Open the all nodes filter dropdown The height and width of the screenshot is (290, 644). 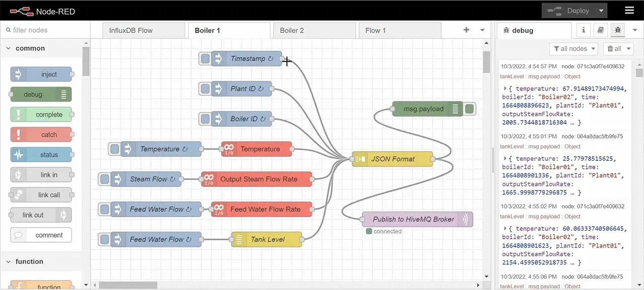click(x=574, y=49)
